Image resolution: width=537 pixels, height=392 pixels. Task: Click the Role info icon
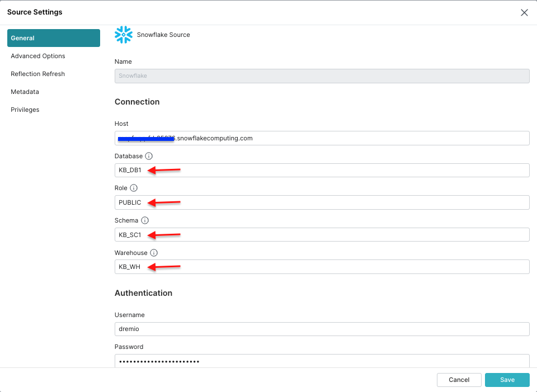(x=134, y=188)
